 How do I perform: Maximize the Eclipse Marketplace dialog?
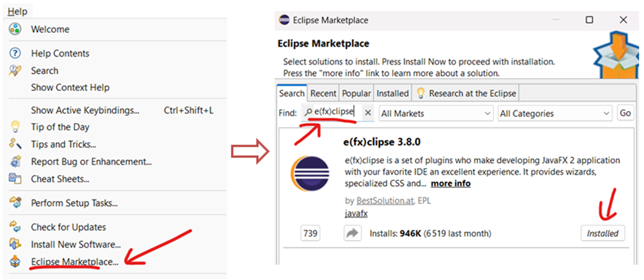click(589, 19)
